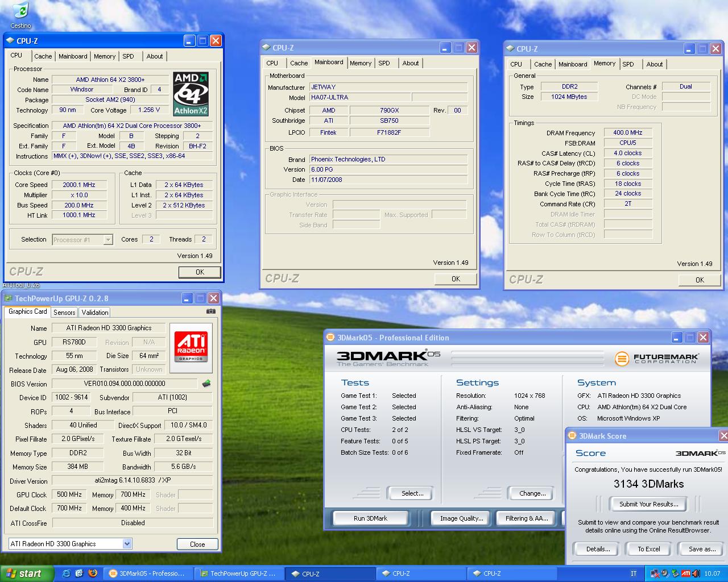This screenshot has width=728, height=582.
Task: Click the GPU-Z BIOS Version field
Action: [125, 384]
